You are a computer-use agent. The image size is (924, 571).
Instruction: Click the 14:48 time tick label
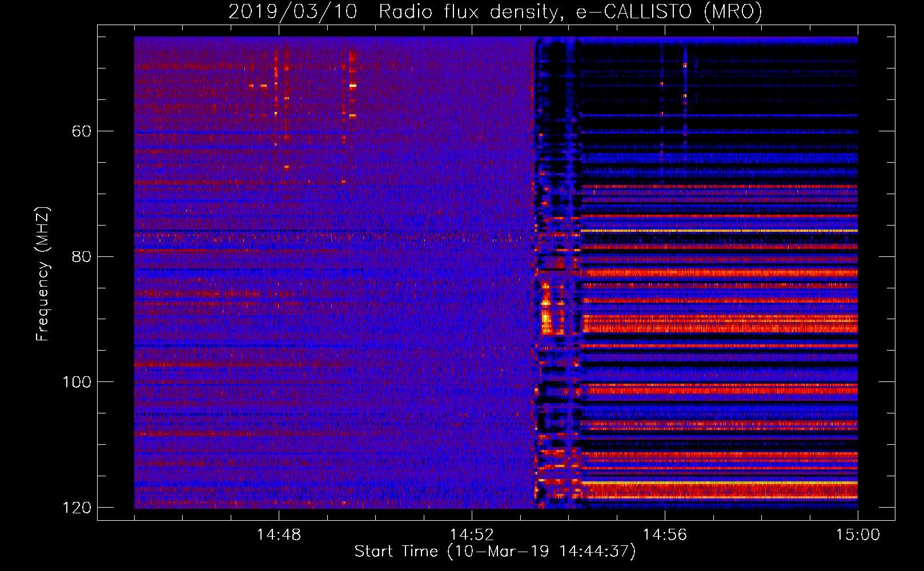[x=279, y=535]
